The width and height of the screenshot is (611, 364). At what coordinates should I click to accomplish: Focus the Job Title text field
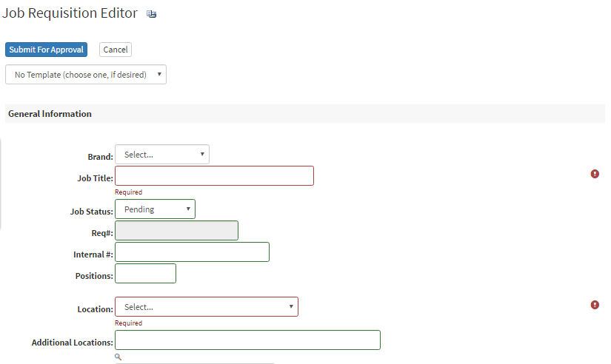coord(214,176)
